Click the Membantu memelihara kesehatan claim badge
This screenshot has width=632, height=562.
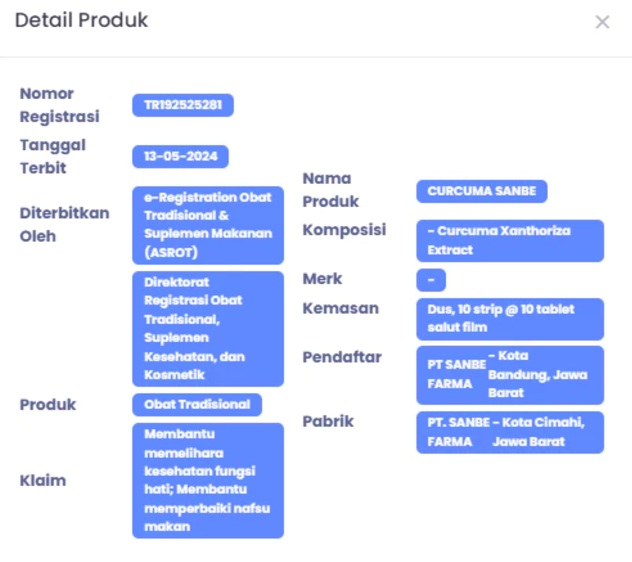coord(208,480)
